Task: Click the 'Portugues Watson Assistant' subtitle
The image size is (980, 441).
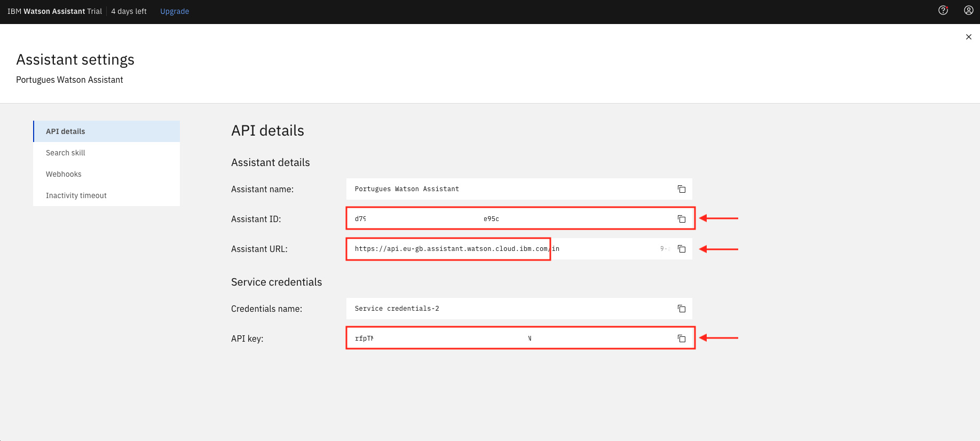Action: coord(69,80)
